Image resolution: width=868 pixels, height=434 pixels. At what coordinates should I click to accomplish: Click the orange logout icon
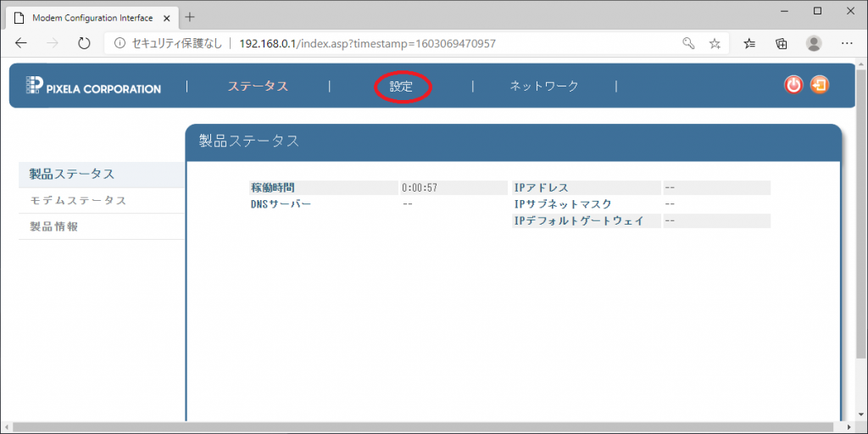(x=820, y=85)
